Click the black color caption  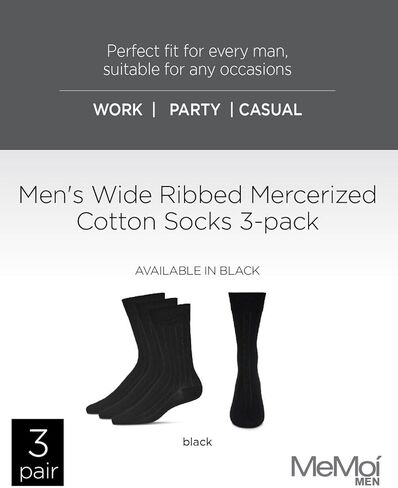pos(197,442)
